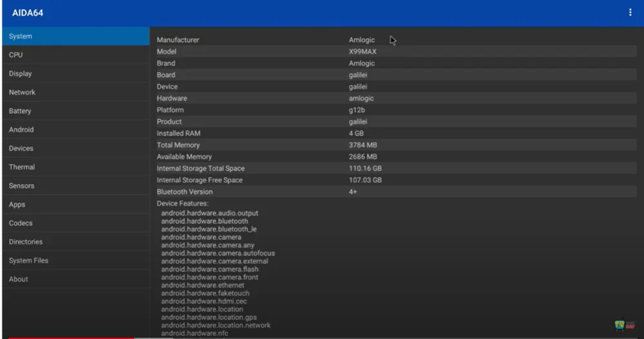The image size is (644, 339).
Task: Click the android.hardware.camera.external entry
Action: click(x=214, y=261)
